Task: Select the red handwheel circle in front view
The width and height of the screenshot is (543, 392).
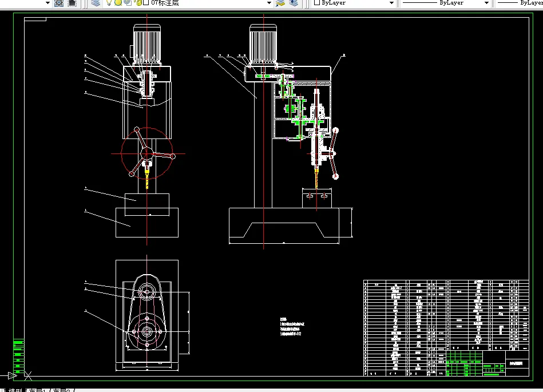Action: (x=147, y=153)
